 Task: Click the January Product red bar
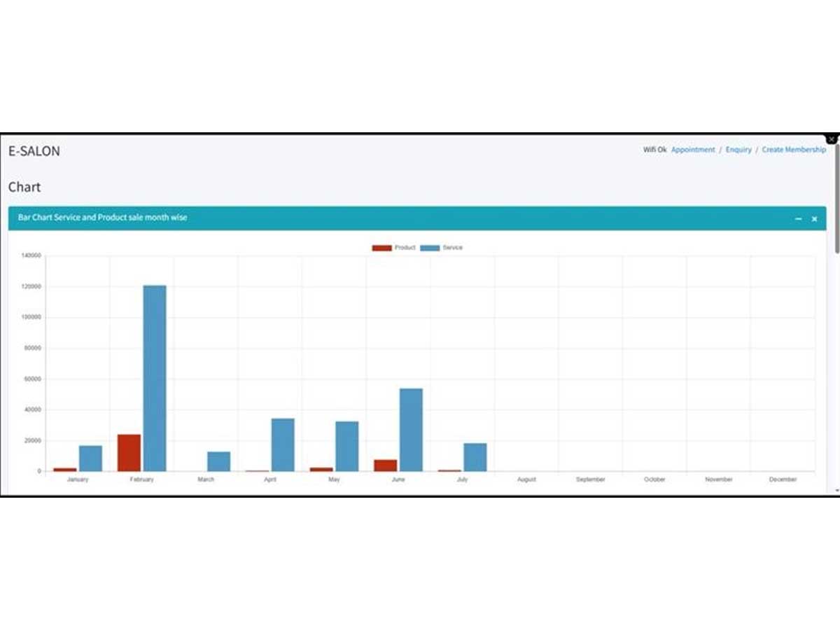pos(65,470)
